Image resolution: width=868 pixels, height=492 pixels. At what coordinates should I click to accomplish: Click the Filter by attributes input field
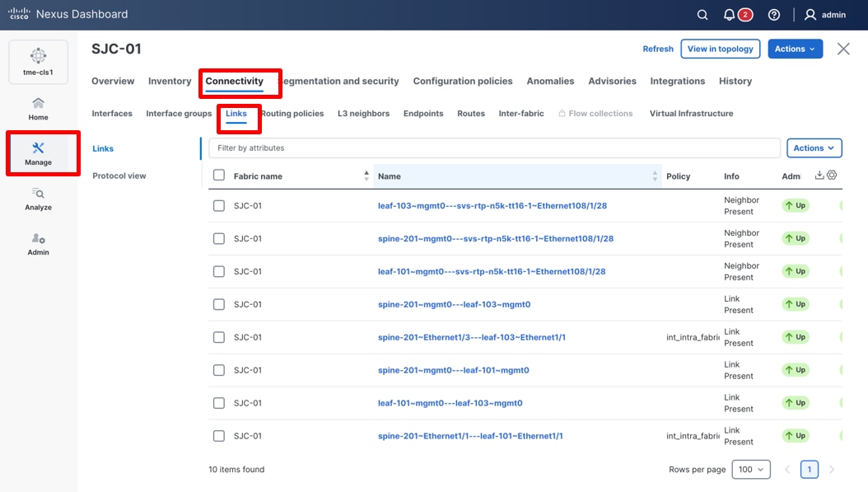click(x=494, y=148)
